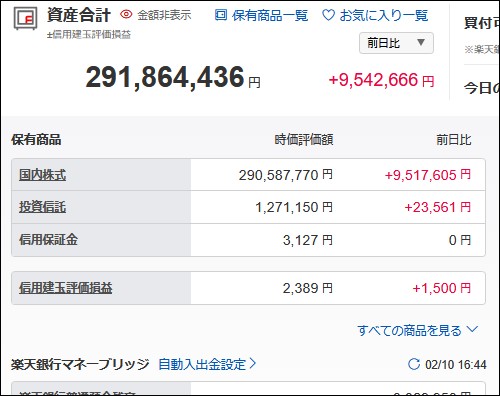Click the 保有商品一覧 text link
The image size is (500, 396).
pos(270,15)
